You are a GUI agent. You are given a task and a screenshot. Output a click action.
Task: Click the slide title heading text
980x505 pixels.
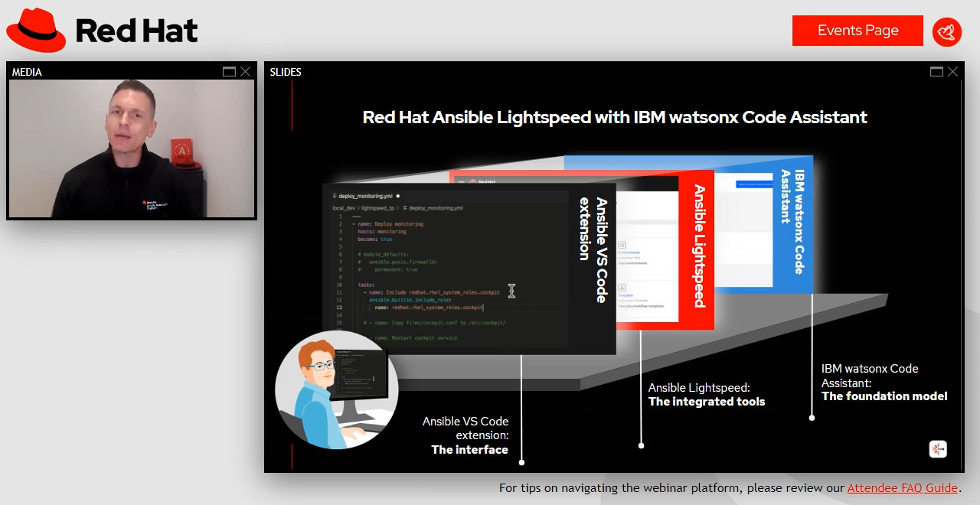(614, 117)
